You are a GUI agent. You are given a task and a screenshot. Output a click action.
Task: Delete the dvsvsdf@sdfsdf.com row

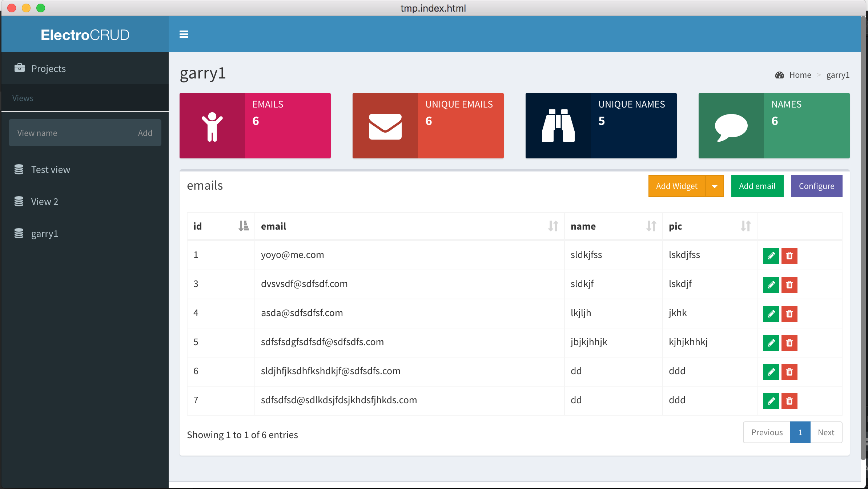pyautogui.click(x=789, y=285)
